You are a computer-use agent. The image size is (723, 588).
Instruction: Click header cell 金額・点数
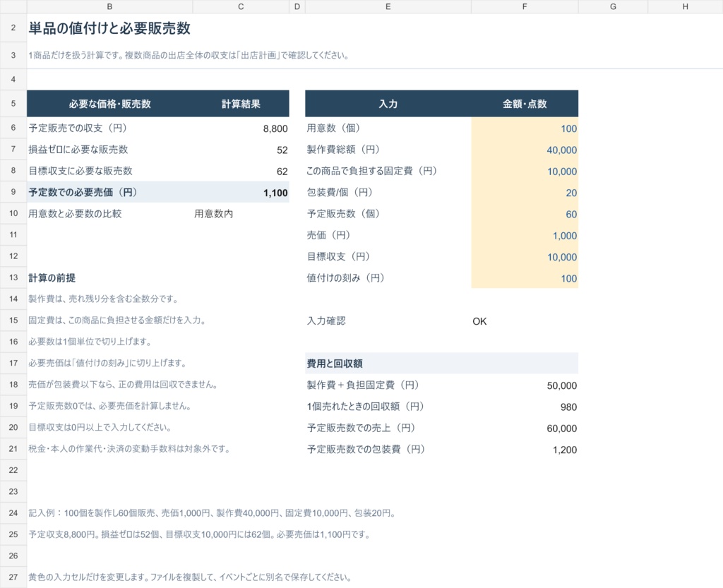tap(525, 104)
